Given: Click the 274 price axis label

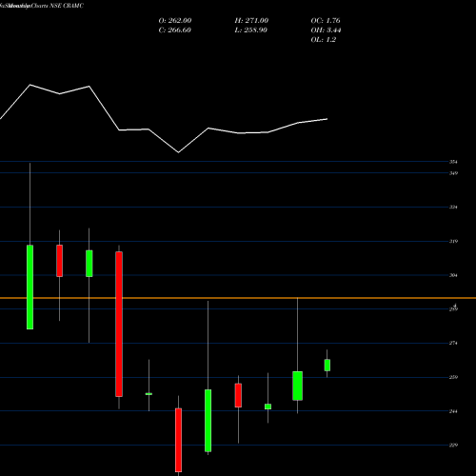Looking at the screenshot, I should (453, 343).
